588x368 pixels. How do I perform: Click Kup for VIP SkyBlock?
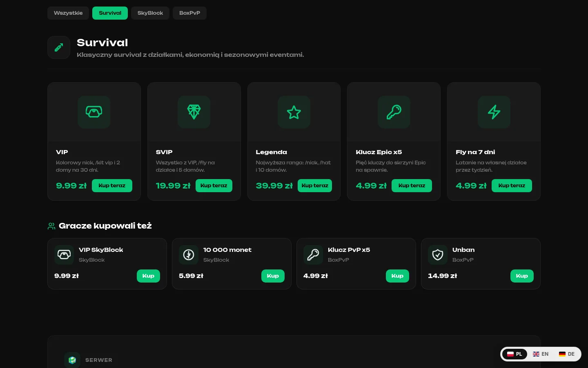[148, 276]
